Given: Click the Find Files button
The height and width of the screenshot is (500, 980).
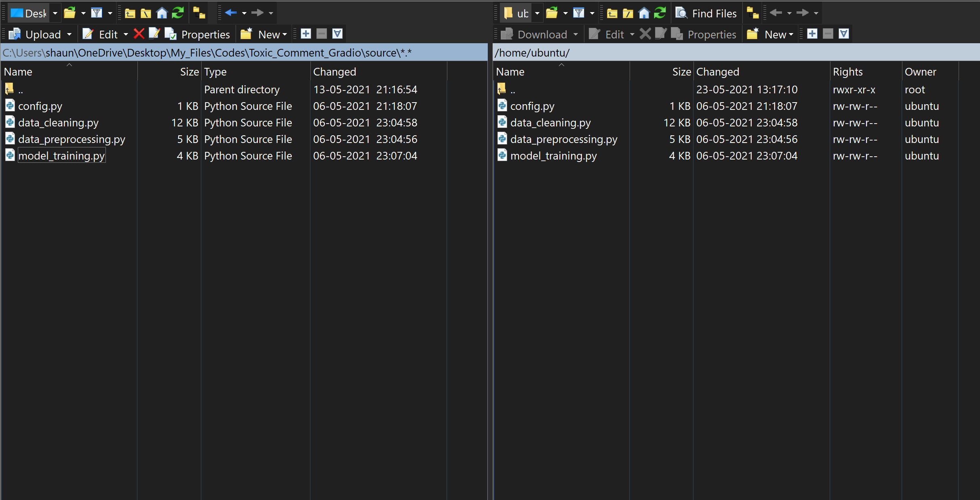Looking at the screenshot, I should click(x=706, y=13).
